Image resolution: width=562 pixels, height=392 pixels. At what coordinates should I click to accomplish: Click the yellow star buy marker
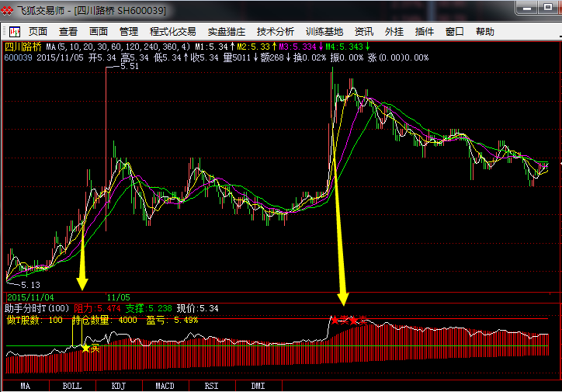click(85, 348)
